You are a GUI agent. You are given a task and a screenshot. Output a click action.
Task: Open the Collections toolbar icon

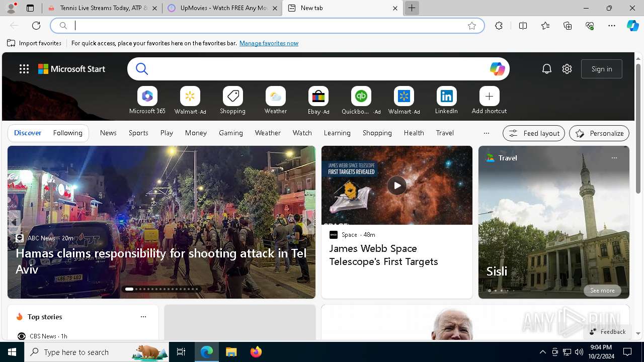pos(568,26)
